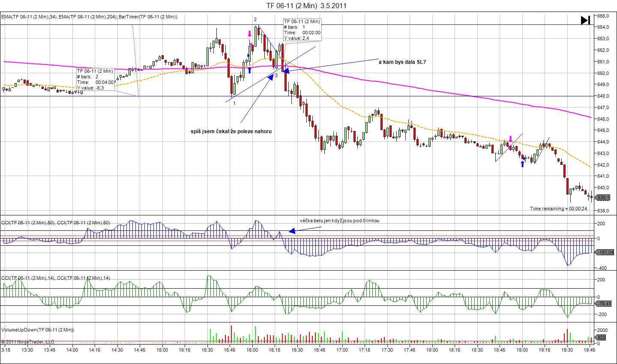Click the 844,0 price axis label
Image resolution: width=617 pixels, height=364 pixels.
603,142
